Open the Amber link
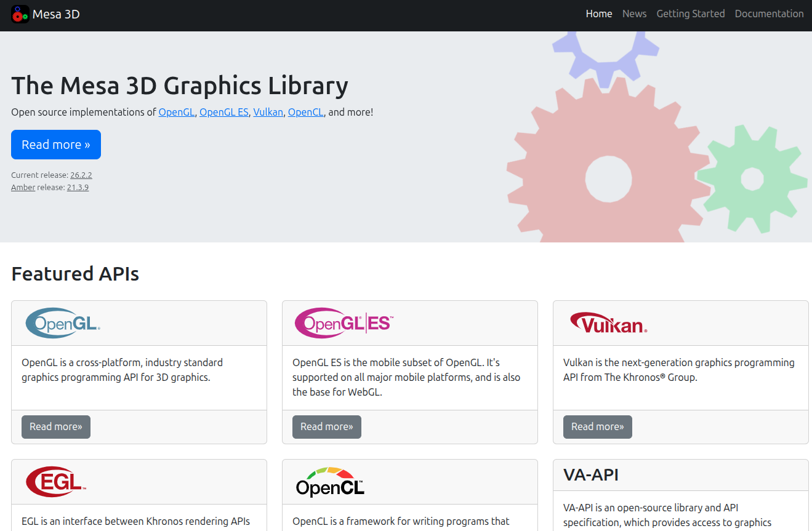The height and width of the screenshot is (531, 812). click(x=23, y=188)
